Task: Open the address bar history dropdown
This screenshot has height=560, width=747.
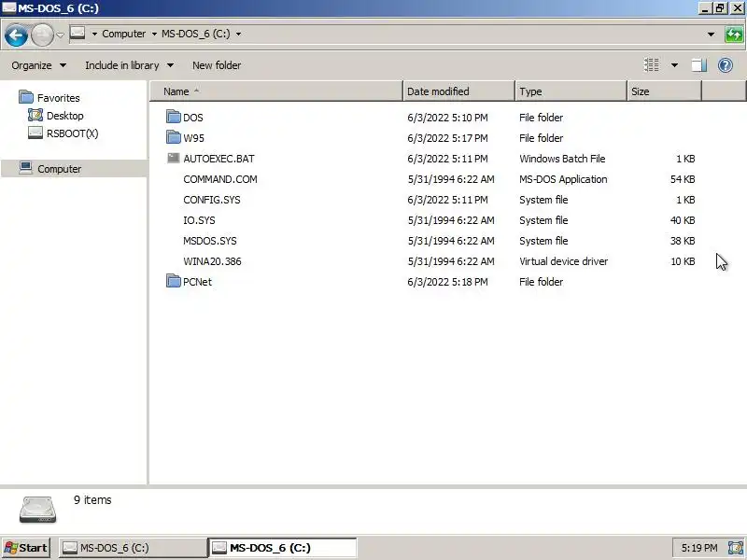Action: (x=711, y=35)
